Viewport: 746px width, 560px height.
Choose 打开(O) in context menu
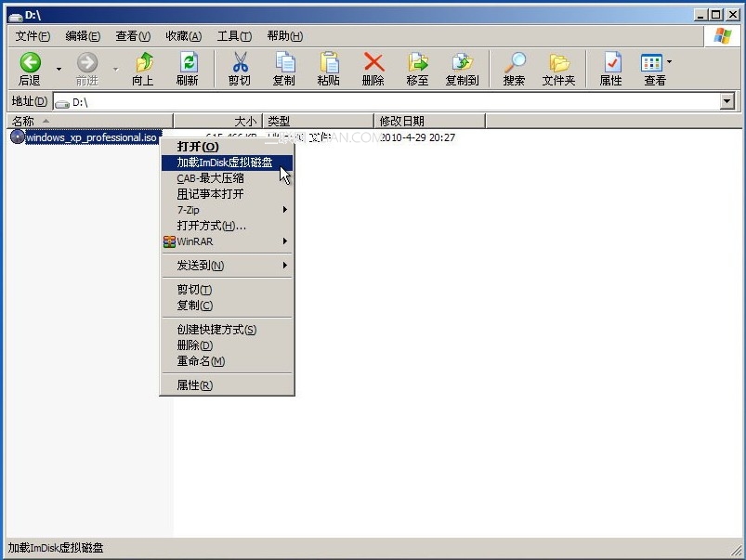tap(227, 147)
